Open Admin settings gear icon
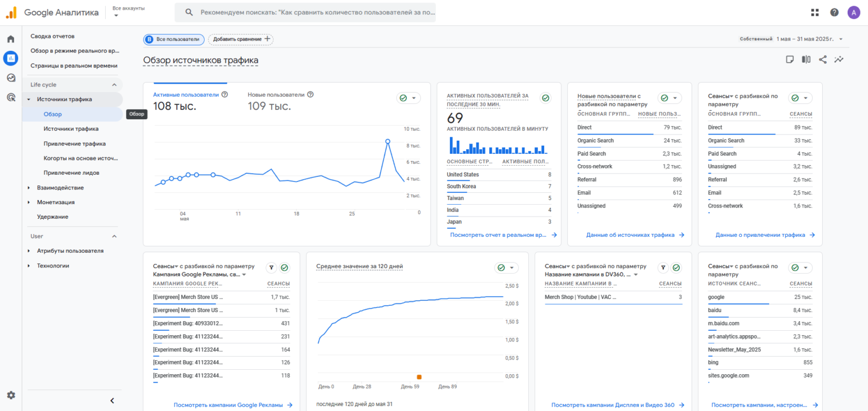Image resolution: width=868 pixels, height=411 pixels. 11,395
